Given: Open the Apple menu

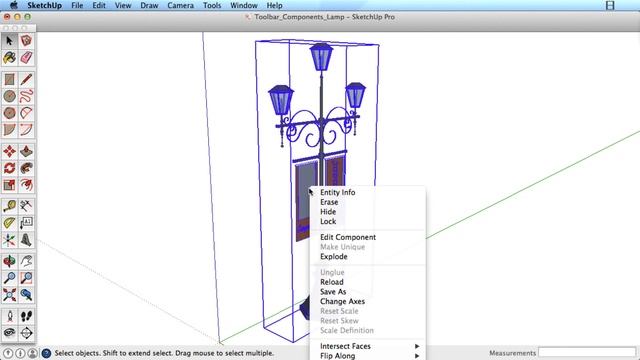Looking at the screenshot, I should (x=13, y=5).
